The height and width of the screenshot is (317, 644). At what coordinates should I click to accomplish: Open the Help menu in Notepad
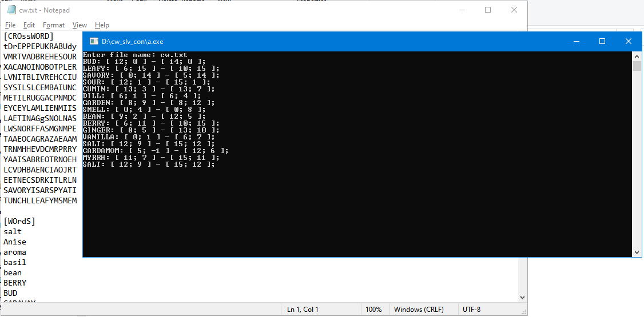[x=102, y=25]
